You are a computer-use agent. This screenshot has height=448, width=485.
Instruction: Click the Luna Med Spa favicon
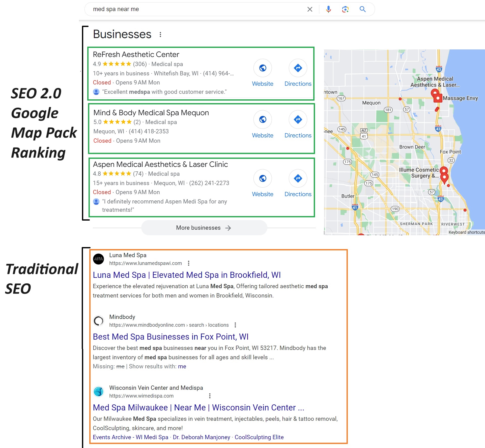[99, 259]
